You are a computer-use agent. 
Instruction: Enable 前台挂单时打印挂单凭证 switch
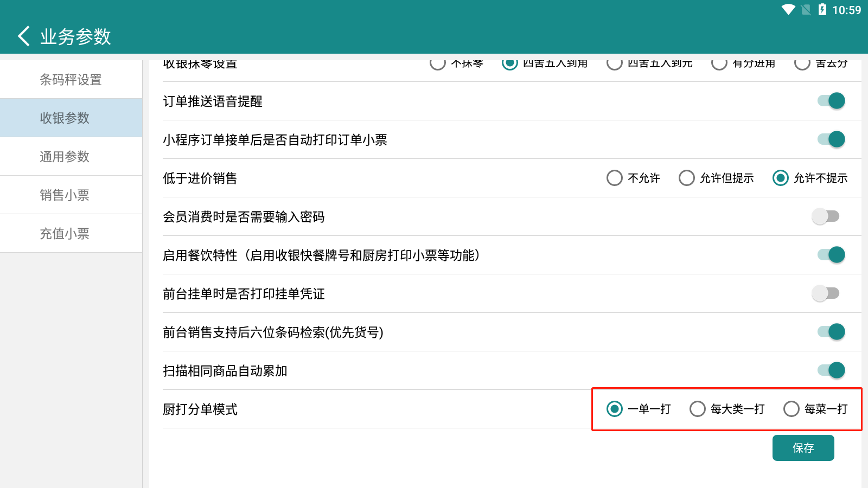[x=825, y=293]
